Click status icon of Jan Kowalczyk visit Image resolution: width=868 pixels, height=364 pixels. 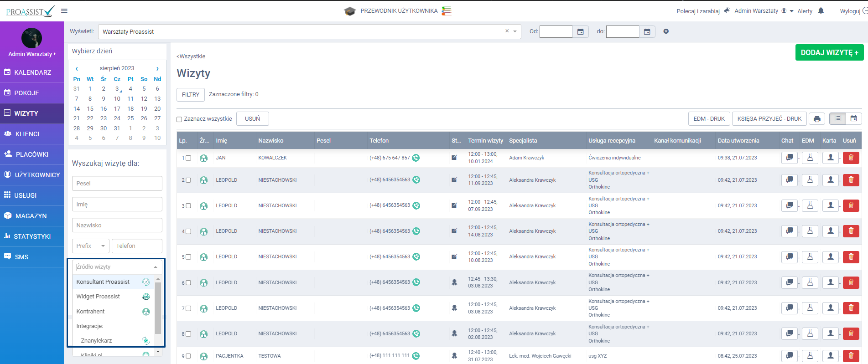click(454, 158)
